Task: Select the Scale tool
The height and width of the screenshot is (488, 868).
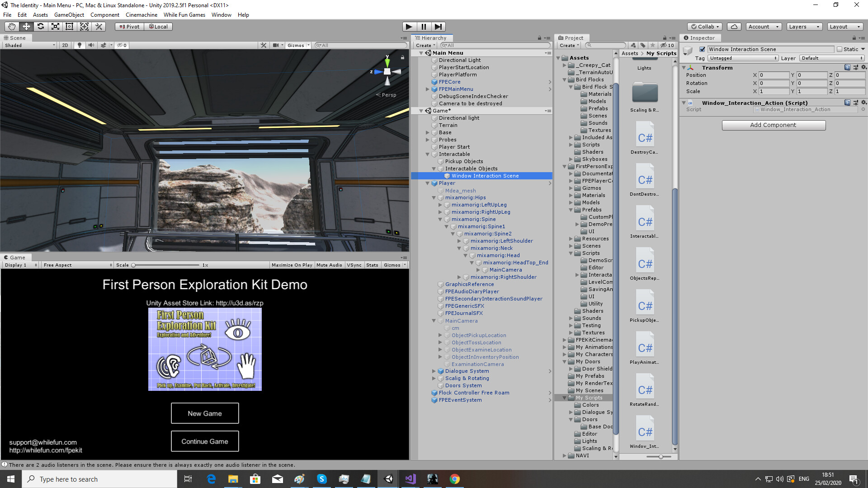Action: (x=55, y=27)
